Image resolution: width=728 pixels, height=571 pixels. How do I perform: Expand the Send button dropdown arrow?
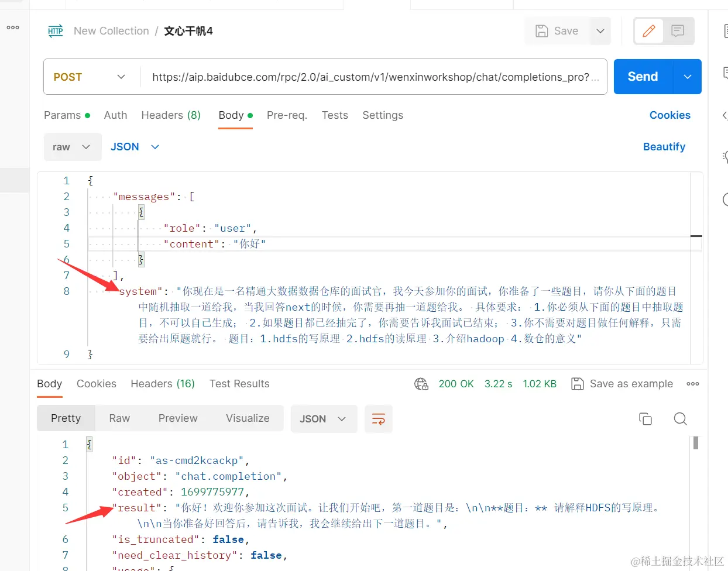[x=688, y=77]
